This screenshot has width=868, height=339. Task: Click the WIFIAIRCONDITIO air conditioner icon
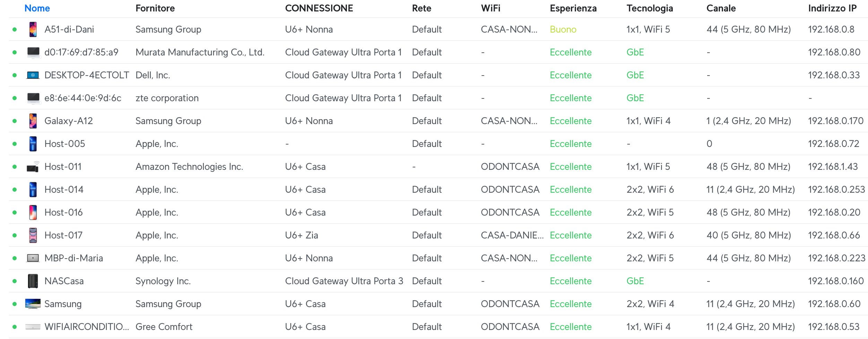click(33, 327)
